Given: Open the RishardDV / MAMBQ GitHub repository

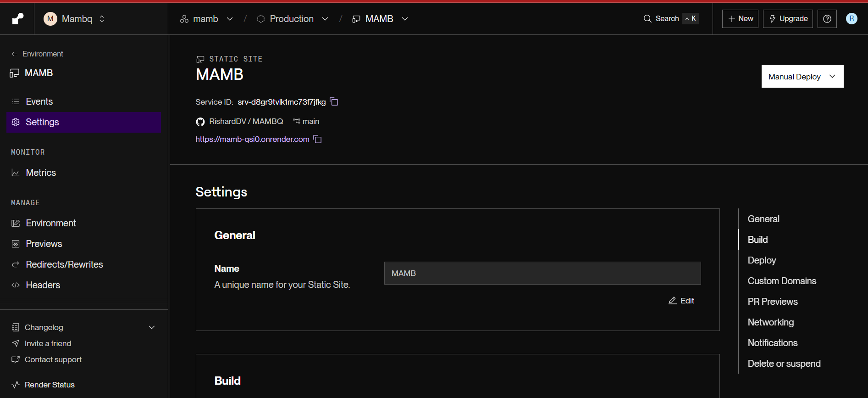Looking at the screenshot, I should [x=246, y=121].
